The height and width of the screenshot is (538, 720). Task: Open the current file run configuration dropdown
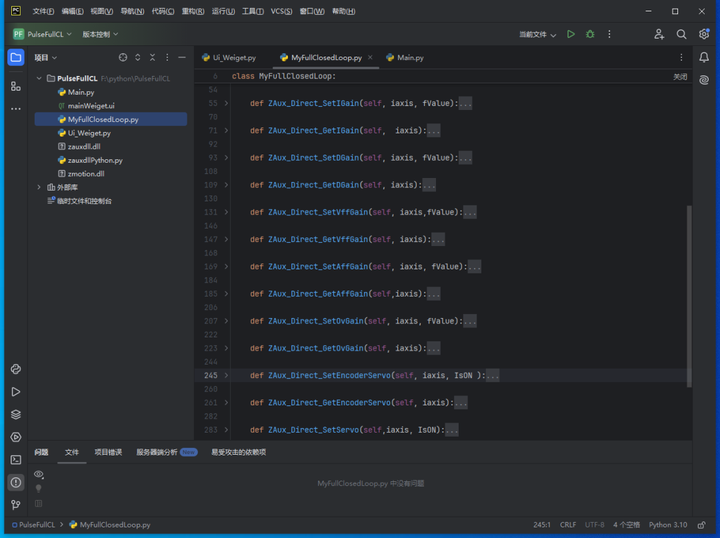click(537, 34)
